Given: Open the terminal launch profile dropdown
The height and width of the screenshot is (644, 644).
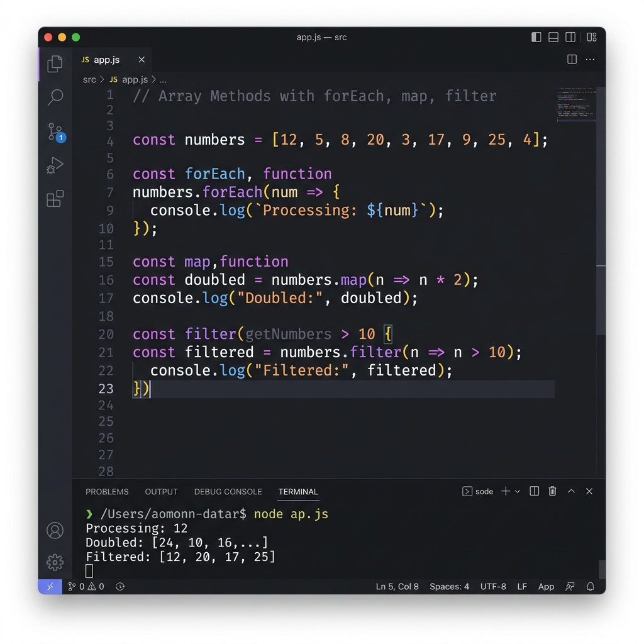Looking at the screenshot, I should point(518,492).
